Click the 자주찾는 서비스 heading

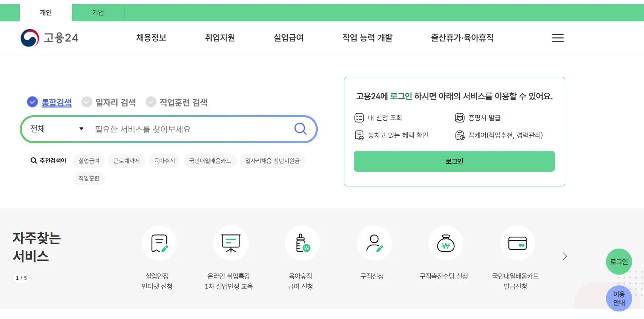pos(36,247)
